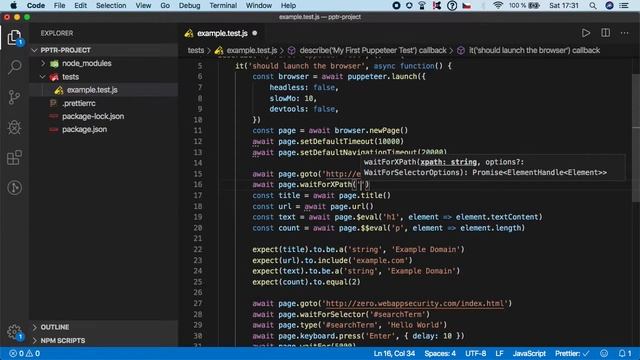Open the Manage gear in activity bar
This screenshot has width=640, height=360.
point(14,331)
